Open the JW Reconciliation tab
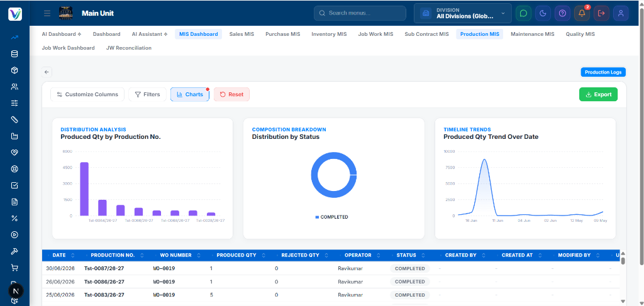 128,48
